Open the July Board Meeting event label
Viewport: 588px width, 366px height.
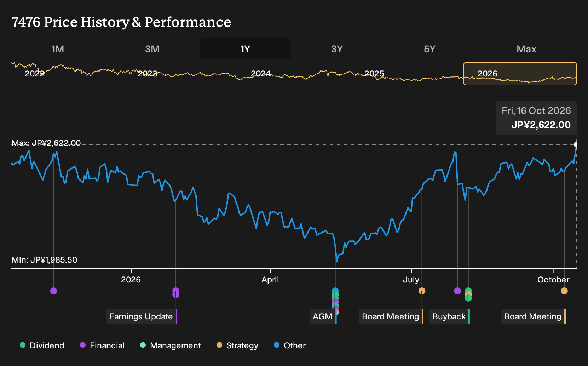pyautogui.click(x=391, y=316)
